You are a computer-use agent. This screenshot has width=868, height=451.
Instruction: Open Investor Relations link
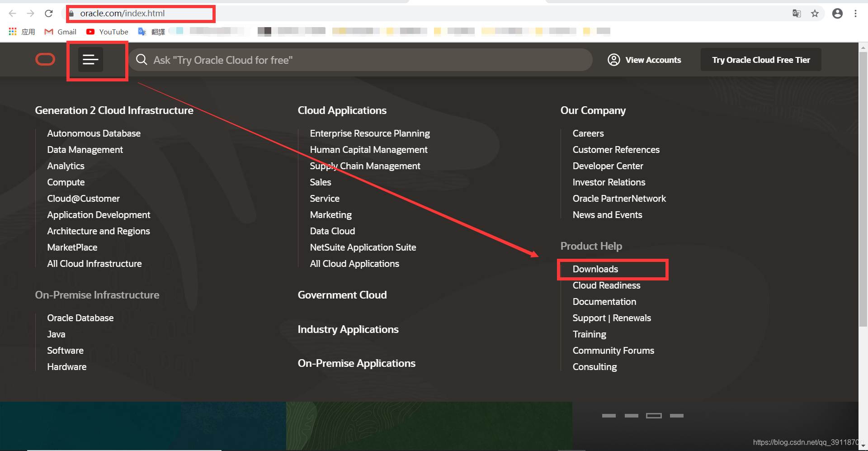pos(609,182)
